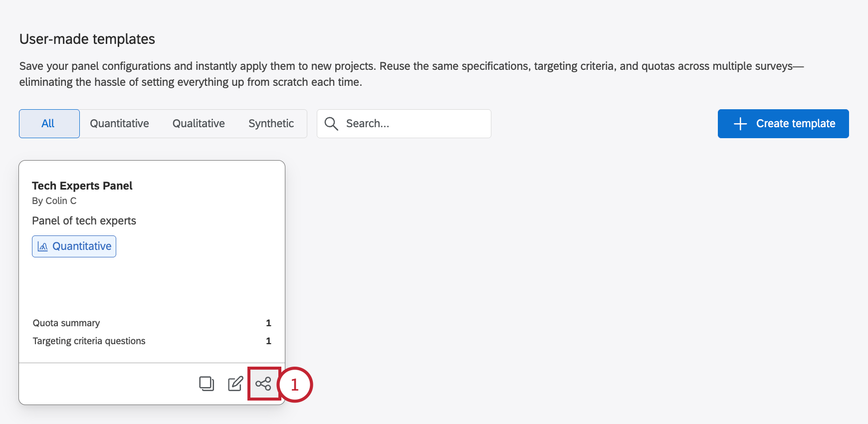The height and width of the screenshot is (424, 868).
Task: Click the magnifying glass search icon
Action: pyautogui.click(x=331, y=124)
